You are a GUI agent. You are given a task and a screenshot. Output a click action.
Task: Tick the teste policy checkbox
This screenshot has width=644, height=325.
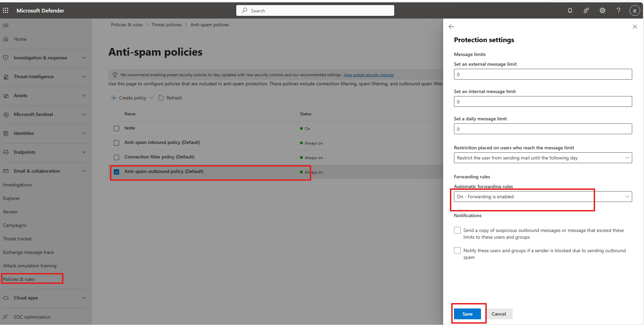click(x=116, y=128)
